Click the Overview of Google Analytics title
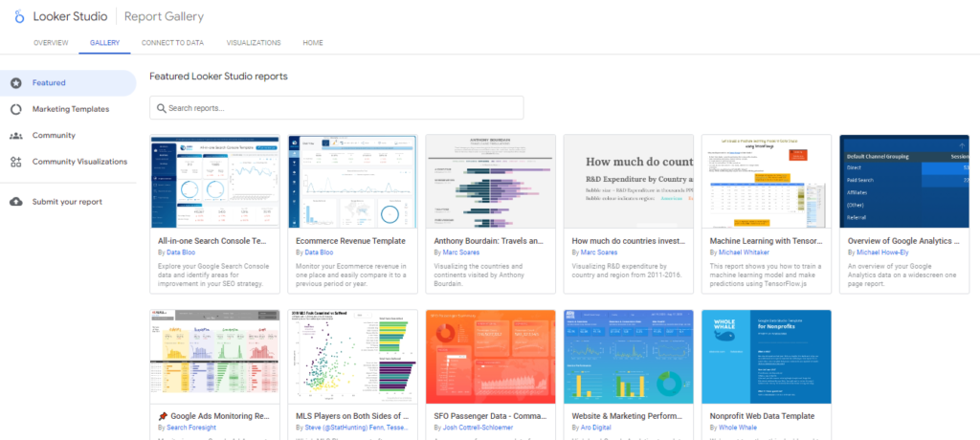This screenshot has width=980, height=440. coord(903,241)
